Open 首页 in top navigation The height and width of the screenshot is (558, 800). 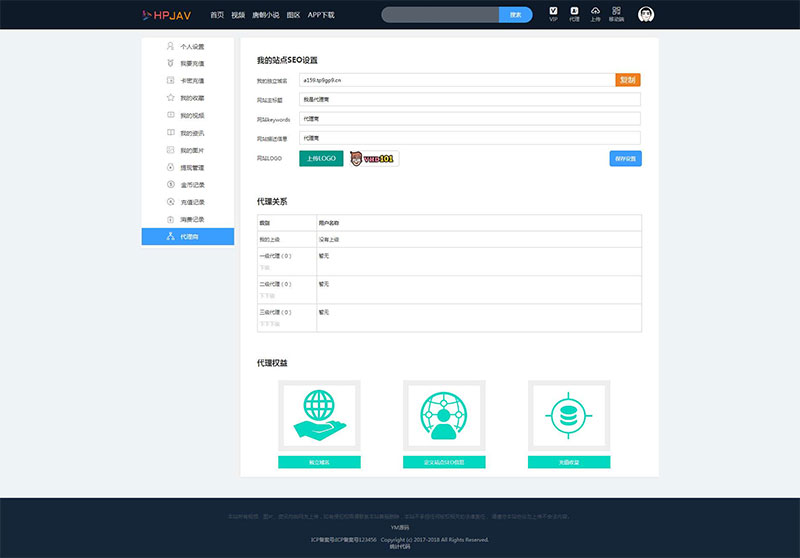[217, 15]
